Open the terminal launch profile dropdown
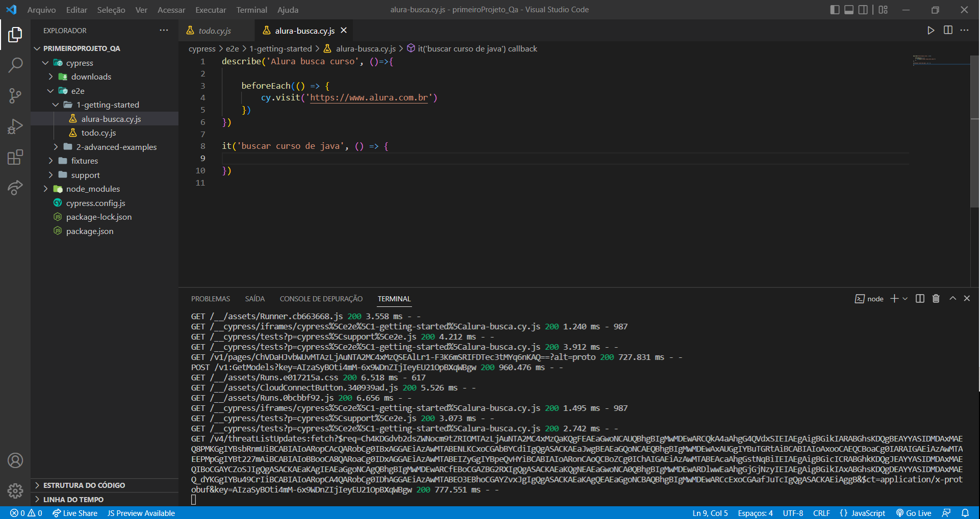The width and height of the screenshot is (980, 519). tap(905, 299)
